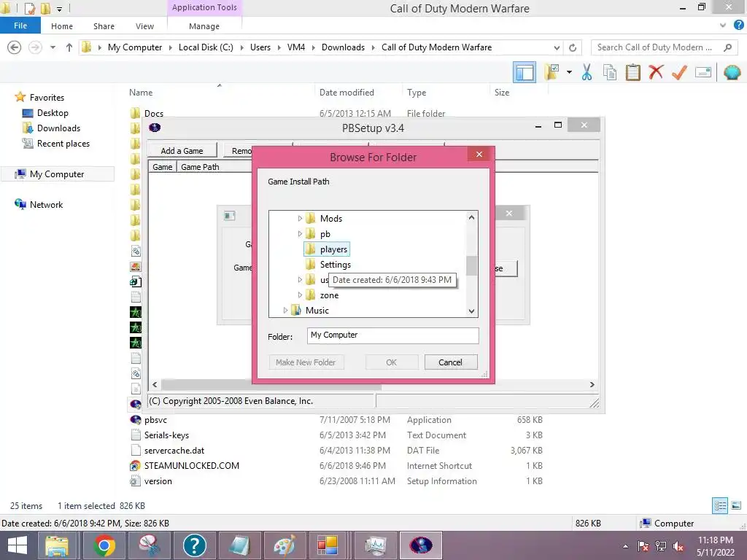The height and width of the screenshot is (560, 747).
Task: Select Network in navigation pane
Action: [46, 205]
